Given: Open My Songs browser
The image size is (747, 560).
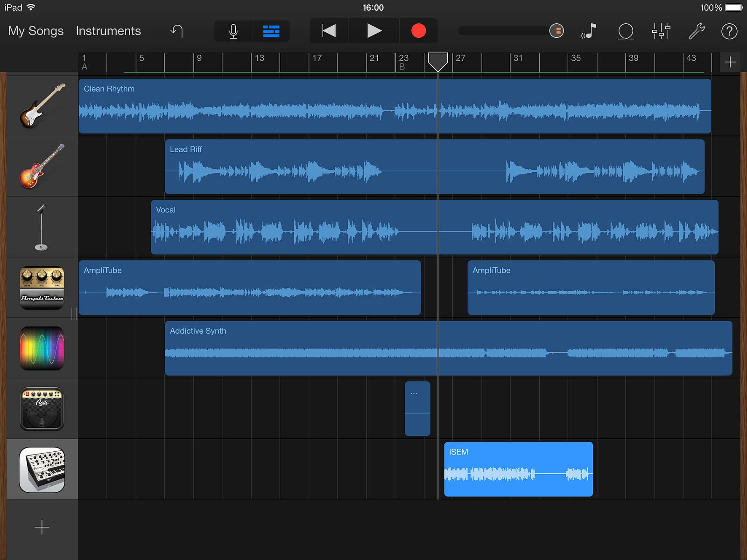Looking at the screenshot, I should 36,31.
